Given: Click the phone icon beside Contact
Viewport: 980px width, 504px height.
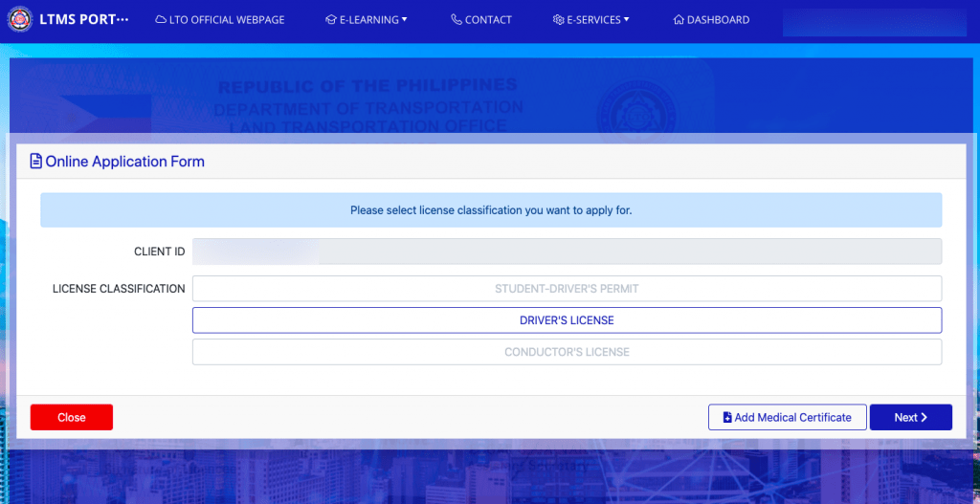Looking at the screenshot, I should click(457, 19).
